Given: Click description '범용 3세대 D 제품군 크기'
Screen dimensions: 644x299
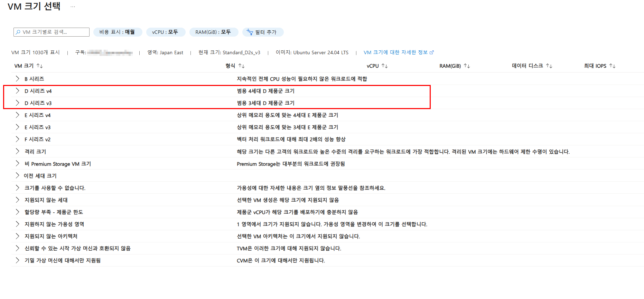Looking at the screenshot, I should coord(265,103).
